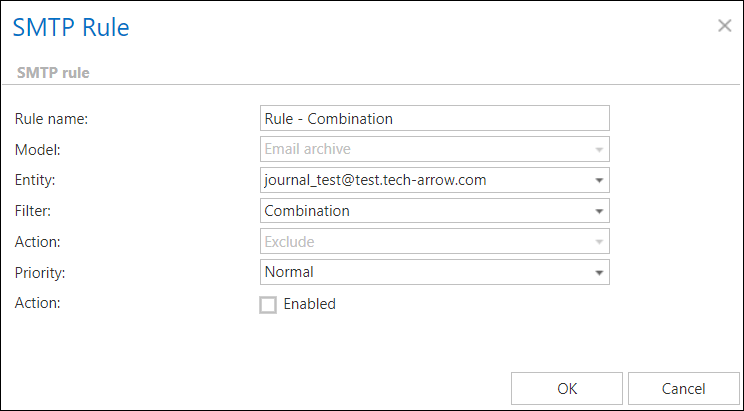Click the 'Priority:' label

click(40, 272)
